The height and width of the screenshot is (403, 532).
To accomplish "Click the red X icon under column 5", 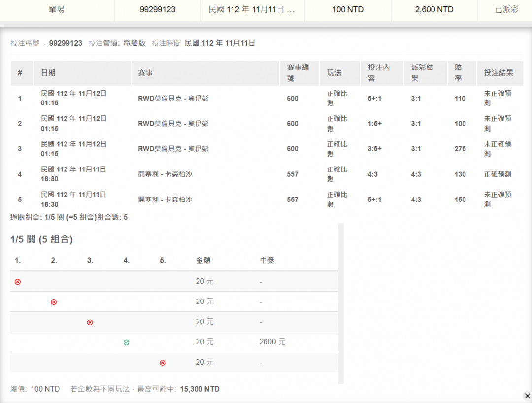I will (163, 363).
